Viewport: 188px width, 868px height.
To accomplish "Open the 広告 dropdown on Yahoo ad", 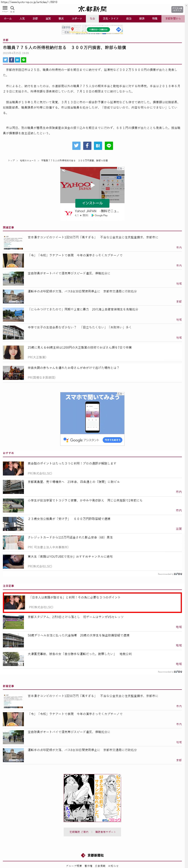I will coord(121,168).
